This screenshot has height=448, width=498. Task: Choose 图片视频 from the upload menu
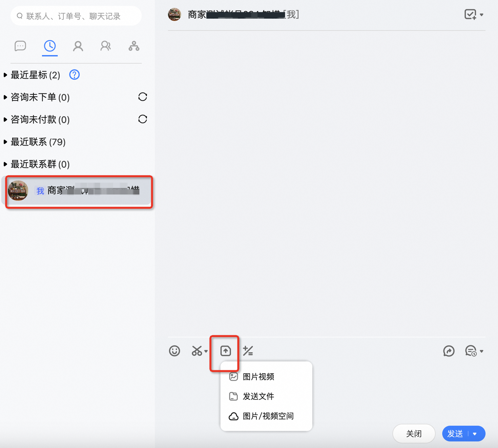[266, 377]
